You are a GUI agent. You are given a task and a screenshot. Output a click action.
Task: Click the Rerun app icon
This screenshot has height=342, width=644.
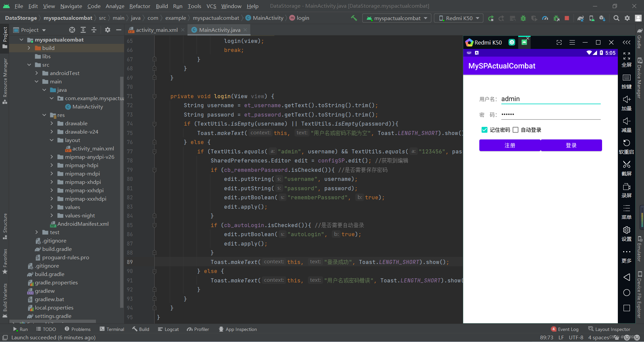click(x=491, y=18)
